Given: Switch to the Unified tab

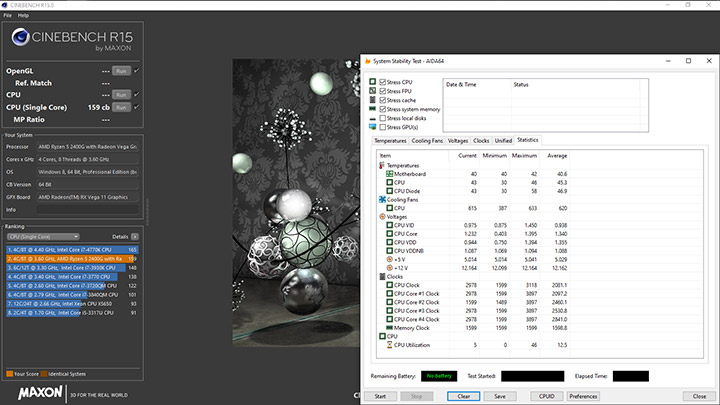Looking at the screenshot, I should [x=503, y=141].
